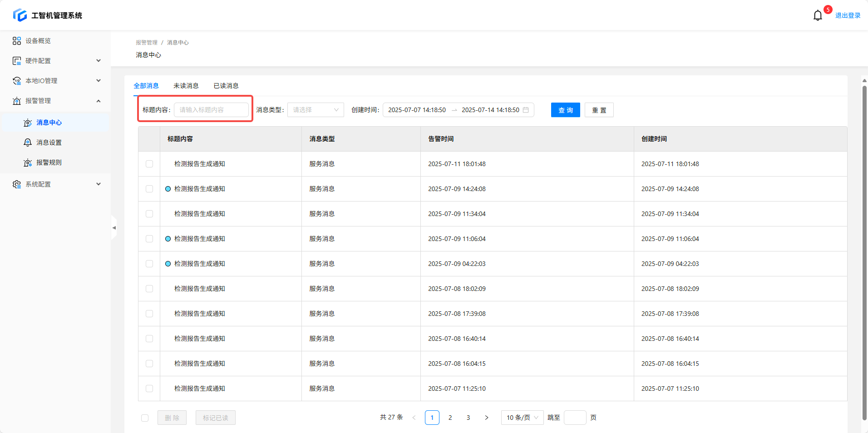Viewport: 868px width, 433px height.
Task: Check the first row's checkbox
Action: (x=149, y=164)
